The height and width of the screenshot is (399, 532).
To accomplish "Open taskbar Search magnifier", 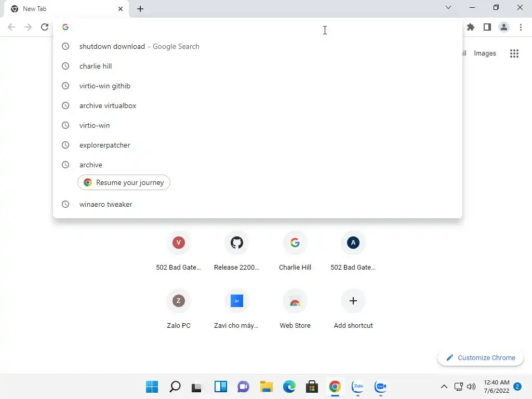I will pos(175,387).
